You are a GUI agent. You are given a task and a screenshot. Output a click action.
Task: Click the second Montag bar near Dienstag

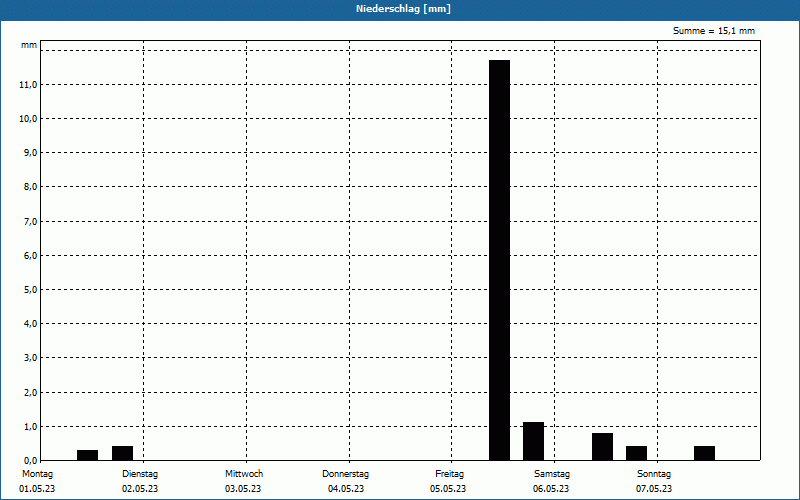[122, 453]
